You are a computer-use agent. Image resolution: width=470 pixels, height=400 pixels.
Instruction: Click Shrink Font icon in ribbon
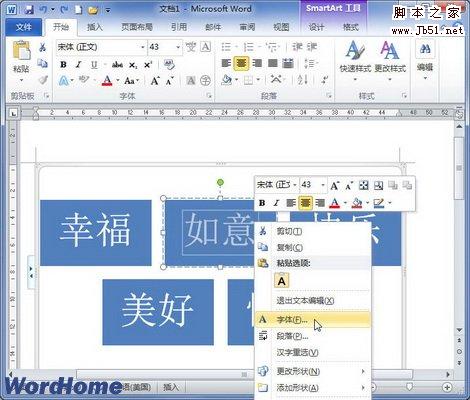pyautogui.click(x=170, y=80)
